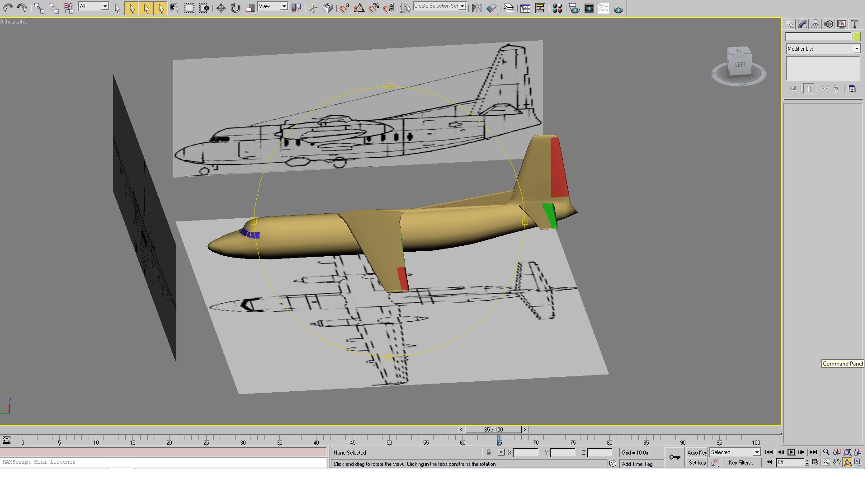Open the Material Editor
The width and height of the screenshot is (868, 488).
(557, 8)
